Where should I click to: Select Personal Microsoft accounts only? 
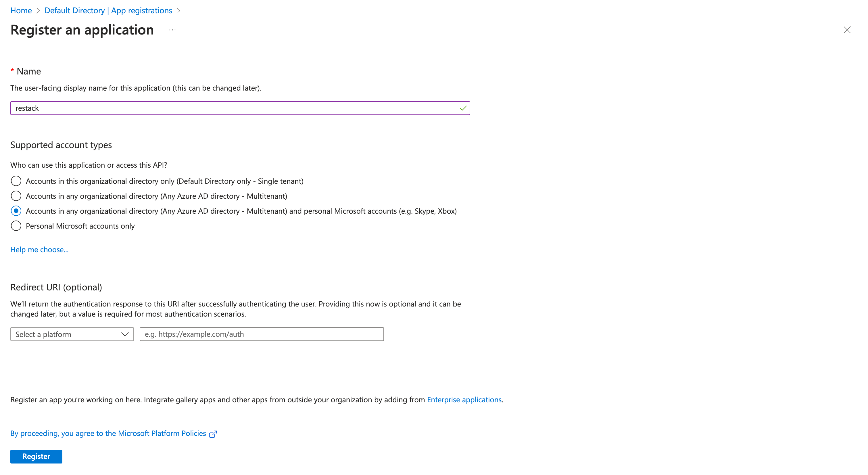(x=16, y=226)
